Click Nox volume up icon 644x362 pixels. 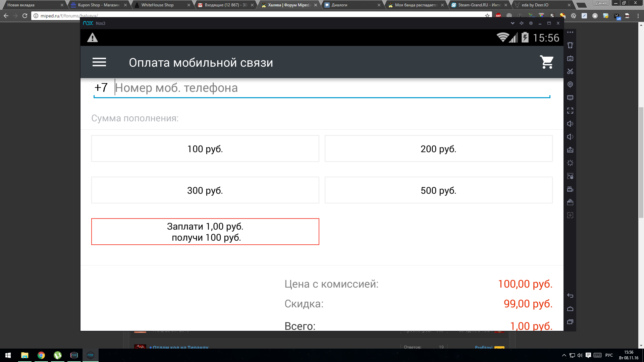[570, 124]
